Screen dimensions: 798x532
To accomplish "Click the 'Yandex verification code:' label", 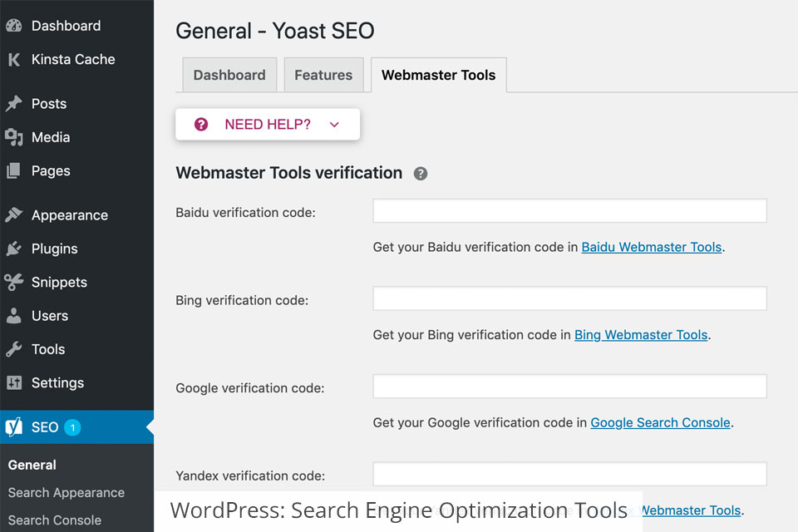I will (250, 475).
